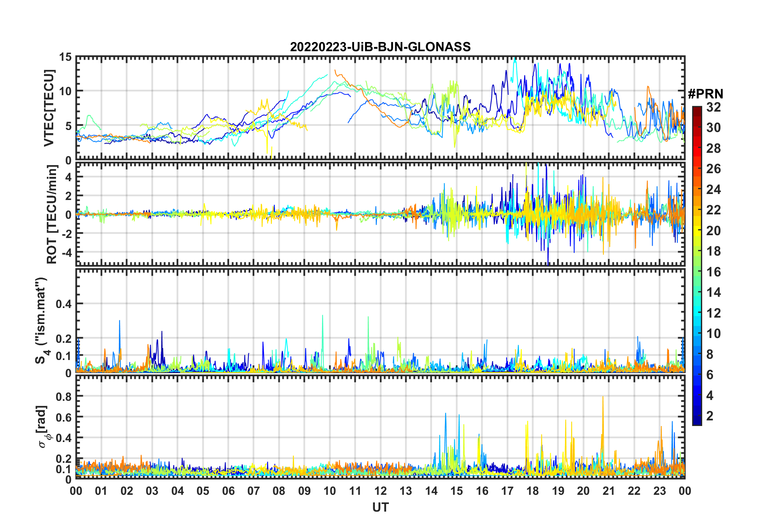Select the sigma-phi [rad] axis label
Screen dimensions: 761x532
click(42, 426)
